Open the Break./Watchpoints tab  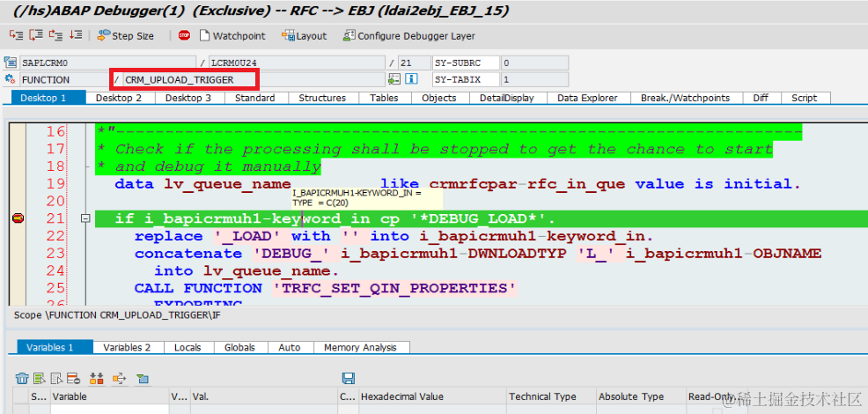tap(685, 98)
